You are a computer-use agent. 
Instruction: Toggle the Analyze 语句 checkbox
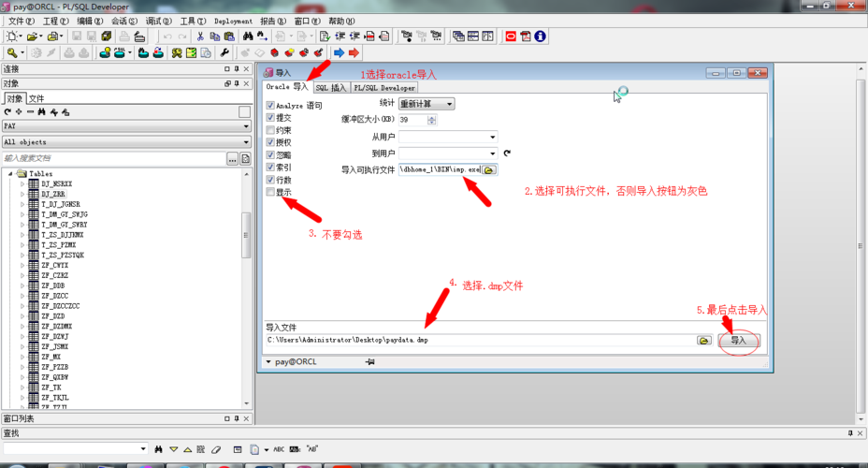(270, 105)
